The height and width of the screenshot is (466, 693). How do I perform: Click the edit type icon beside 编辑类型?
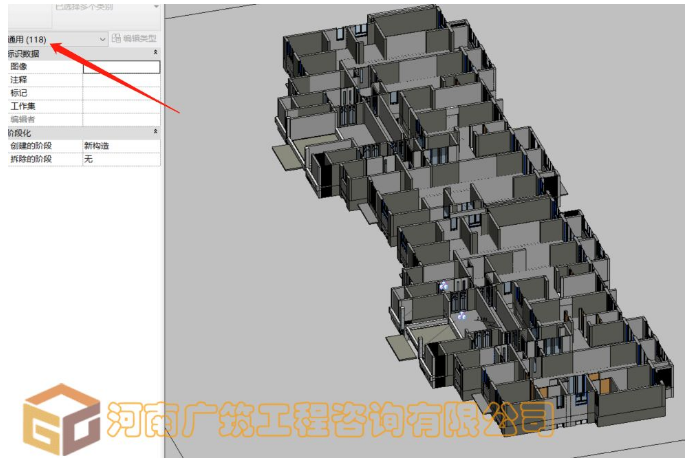(116, 38)
